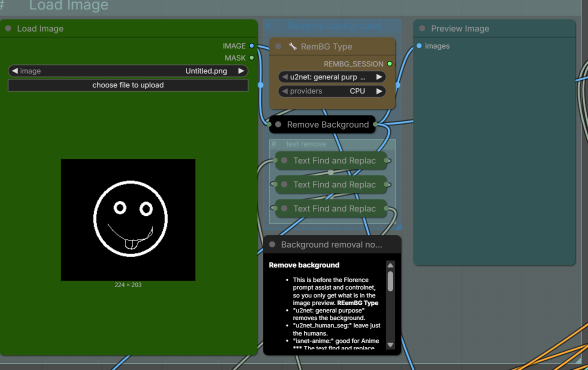Switch to next u2net model option

point(379,77)
